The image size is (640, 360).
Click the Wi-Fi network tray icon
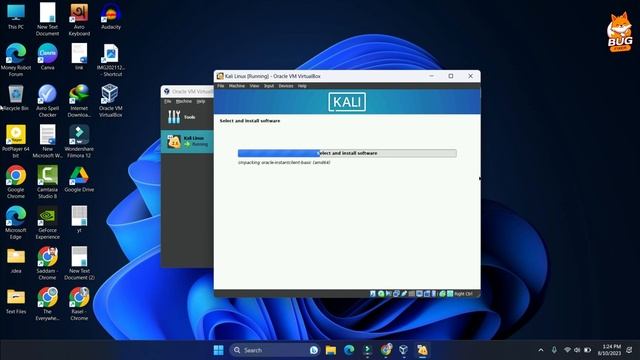point(567,350)
